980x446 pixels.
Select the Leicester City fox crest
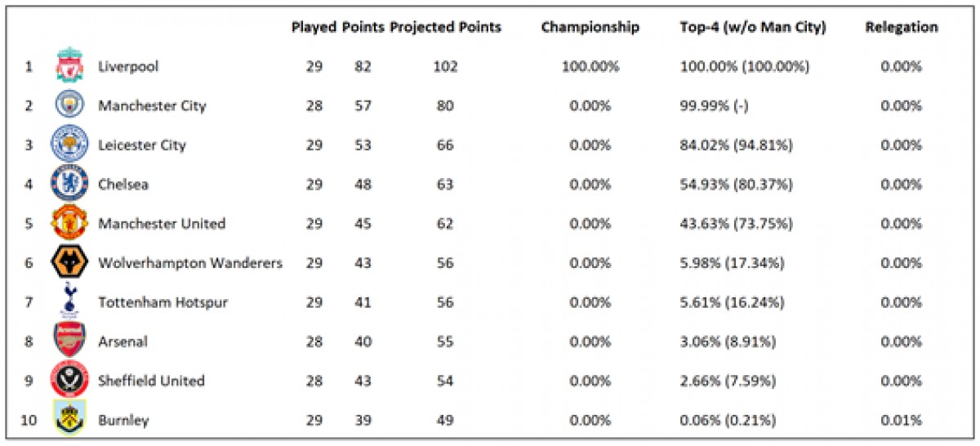(x=69, y=145)
